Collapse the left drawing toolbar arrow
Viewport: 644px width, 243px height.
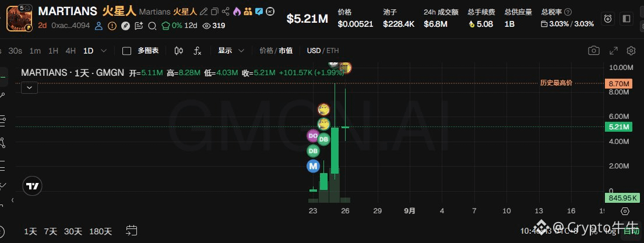tap(12, 200)
